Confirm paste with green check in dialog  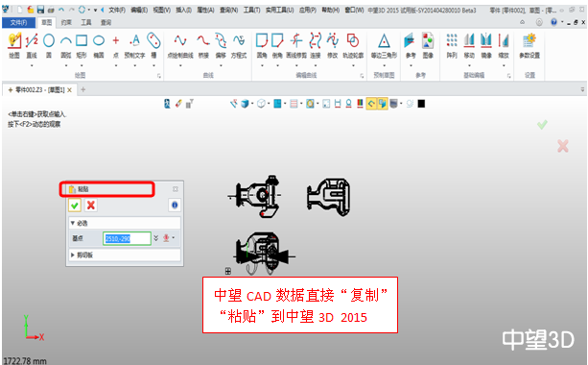click(75, 205)
